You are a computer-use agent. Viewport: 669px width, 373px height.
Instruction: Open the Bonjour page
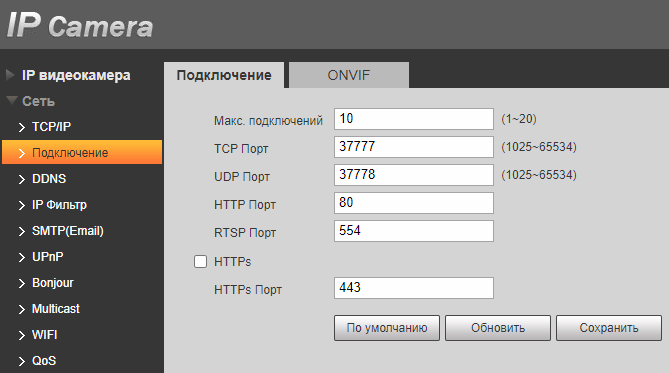pyautogui.click(x=53, y=283)
